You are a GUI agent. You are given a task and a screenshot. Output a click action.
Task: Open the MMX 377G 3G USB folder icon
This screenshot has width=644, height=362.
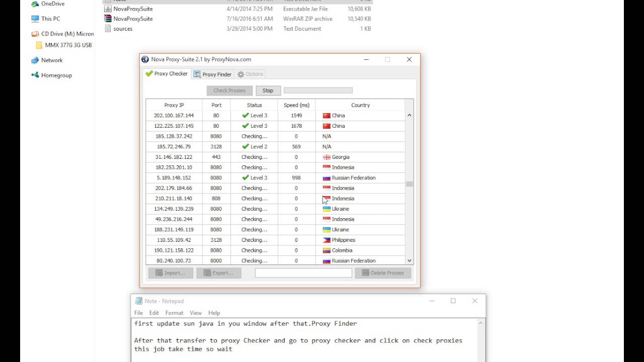coord(40,45)
